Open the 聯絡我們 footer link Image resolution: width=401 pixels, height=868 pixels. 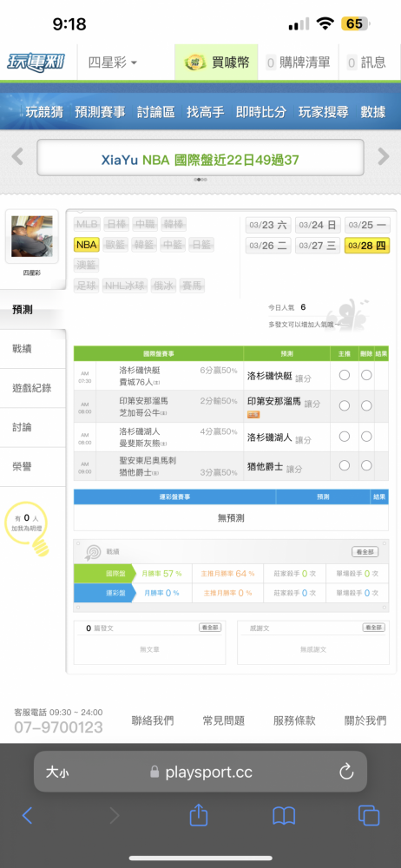point(153,720)
